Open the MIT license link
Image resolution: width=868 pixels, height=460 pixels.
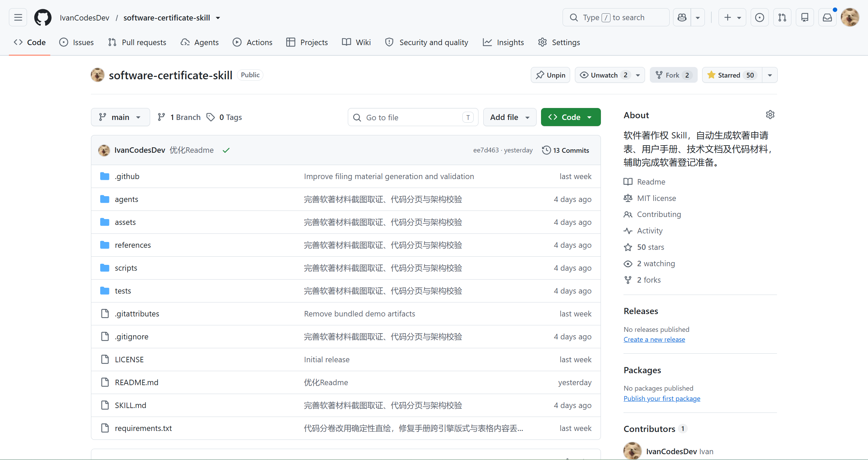(x=650, y=198)
